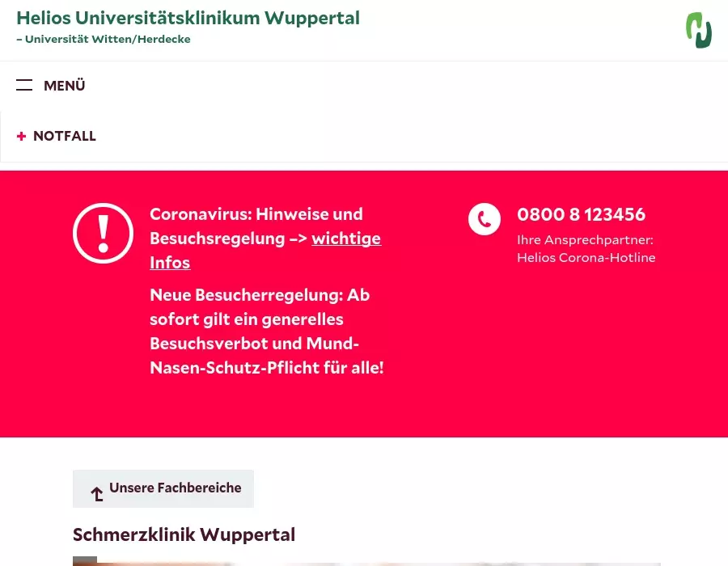728x566 pixels.
Task: Click the white exclamation mark warning icon
Action: 103,234
